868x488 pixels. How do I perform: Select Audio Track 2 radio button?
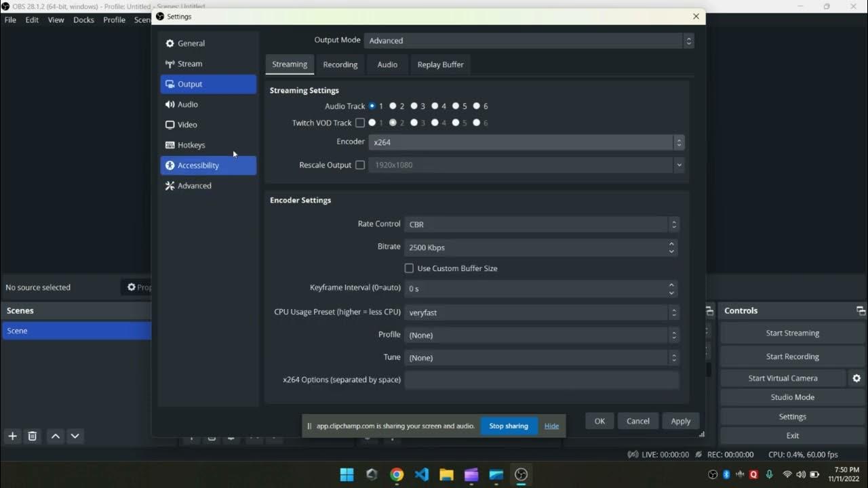coord(393,106)
